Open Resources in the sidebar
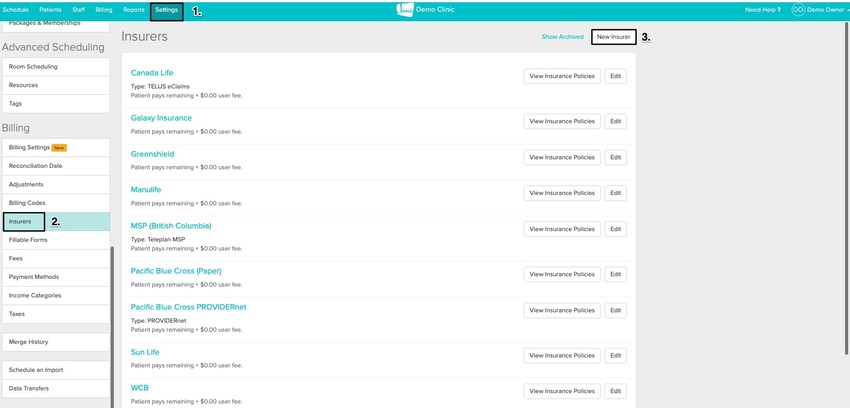This screenshot has height=408, width=850. 55,85
